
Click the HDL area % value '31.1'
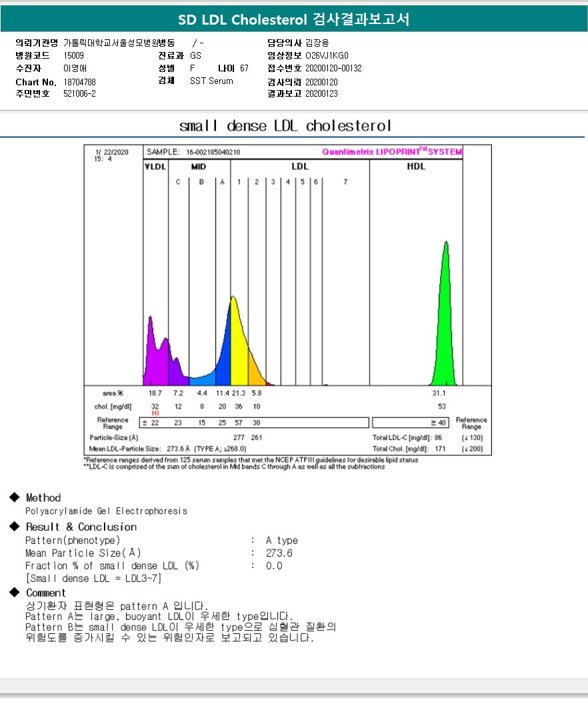coord(439,393)
